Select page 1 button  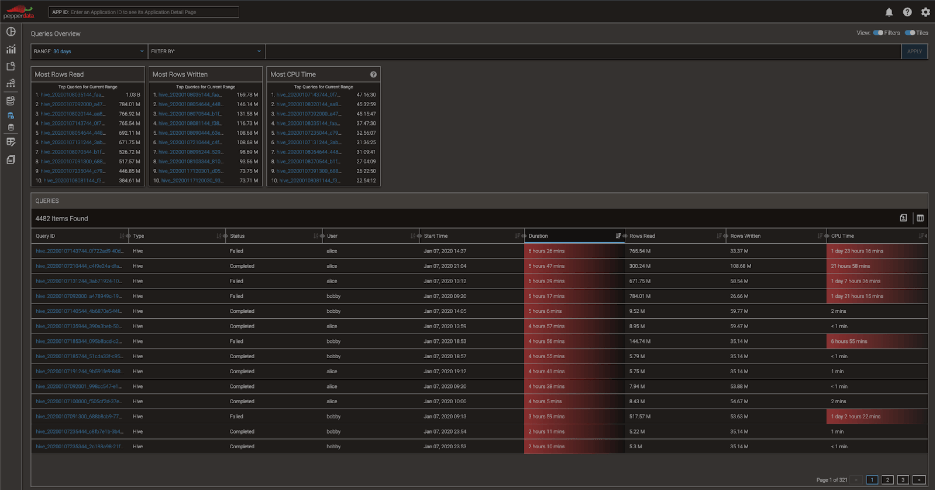click(872, 480)
